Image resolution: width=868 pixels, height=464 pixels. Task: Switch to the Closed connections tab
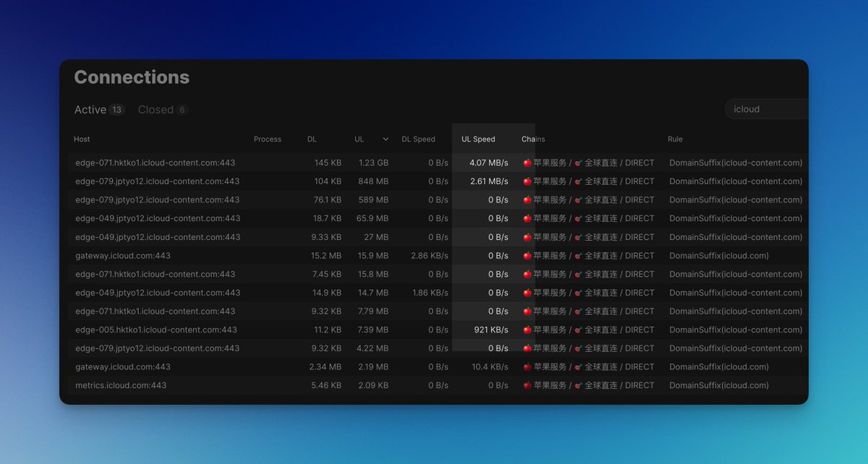(163, 110)
